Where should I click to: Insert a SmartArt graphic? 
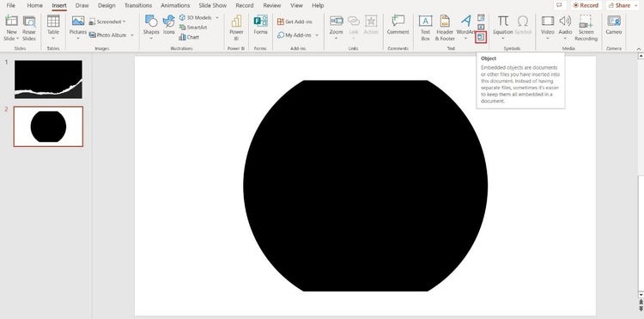coord(192,28)
